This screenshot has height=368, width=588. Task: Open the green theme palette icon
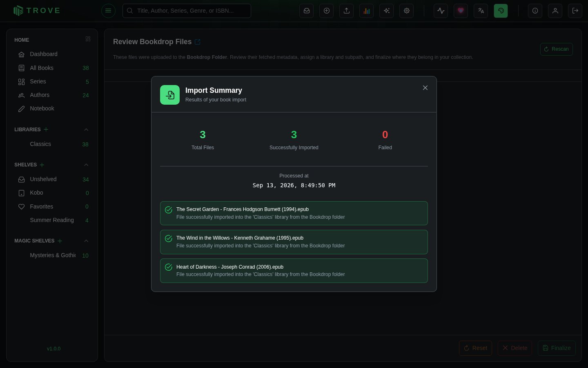pos(501,11)
